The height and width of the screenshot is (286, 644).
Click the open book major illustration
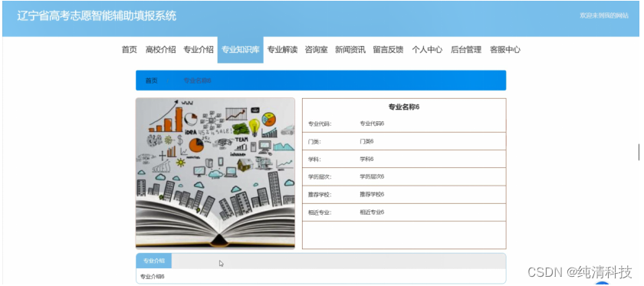coord(215,173)
